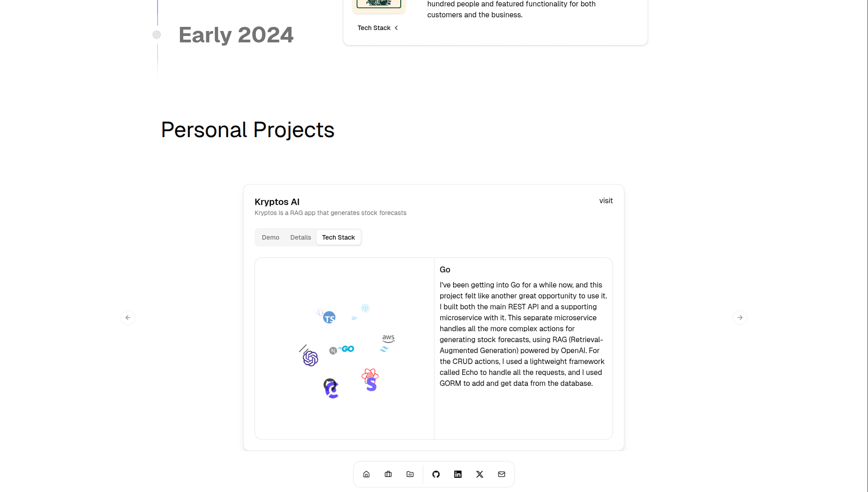Select the Tailwind CSS logo in tech cloud
The width and height of the screenshot is (868, 492).
click(x=384, y=349)
